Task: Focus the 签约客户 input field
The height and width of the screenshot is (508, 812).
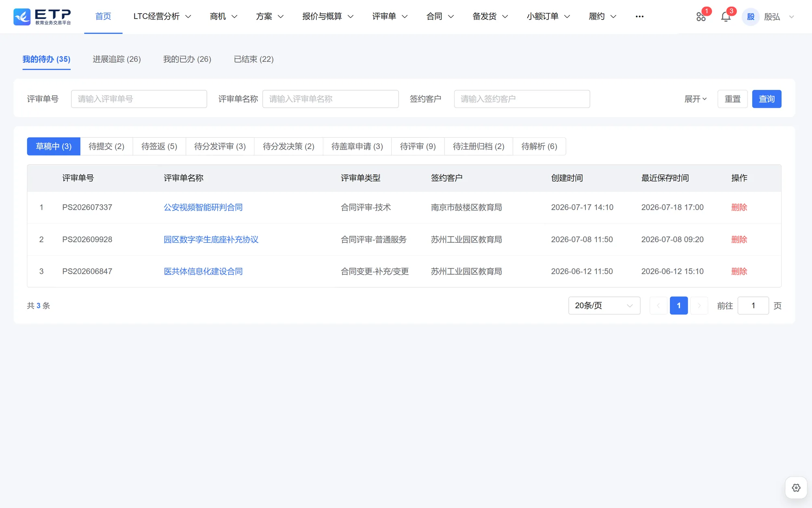Action: pyautogui.click(x=522, y=99)
